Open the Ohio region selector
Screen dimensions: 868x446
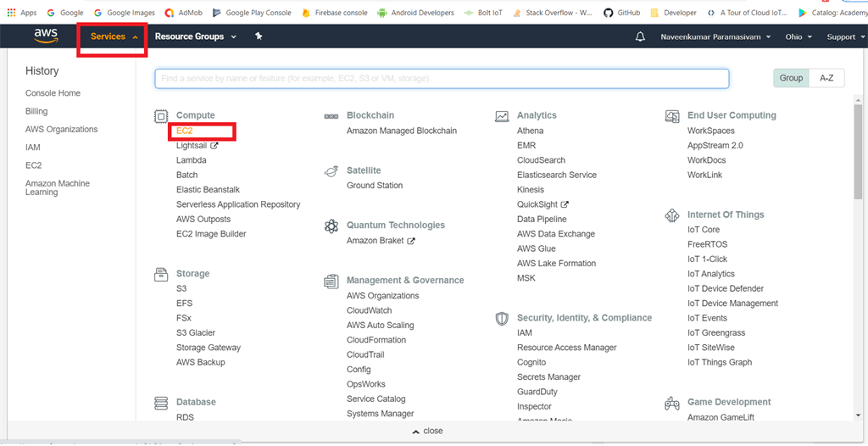[x=798, y=37]
